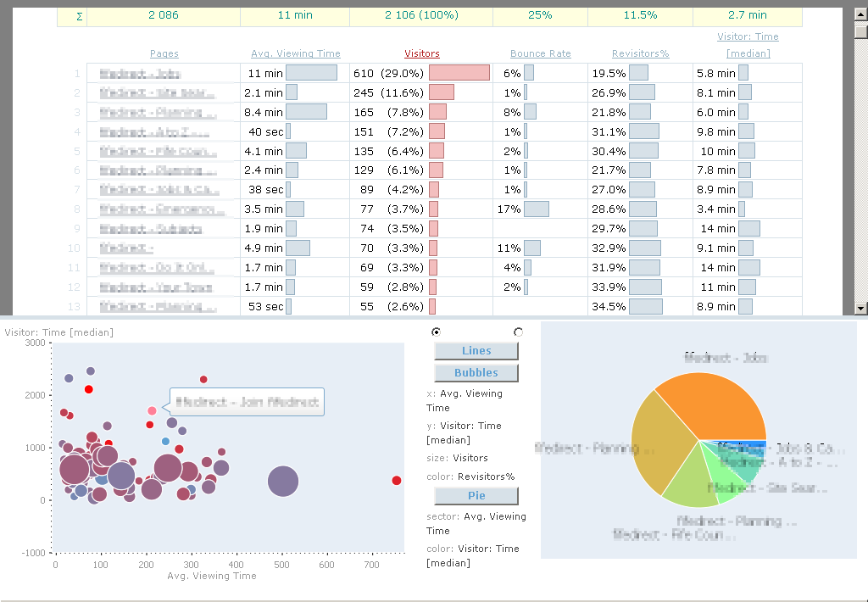Select the filled radio button above Lines
The image size is (868, 602).
tap(436, 332)
